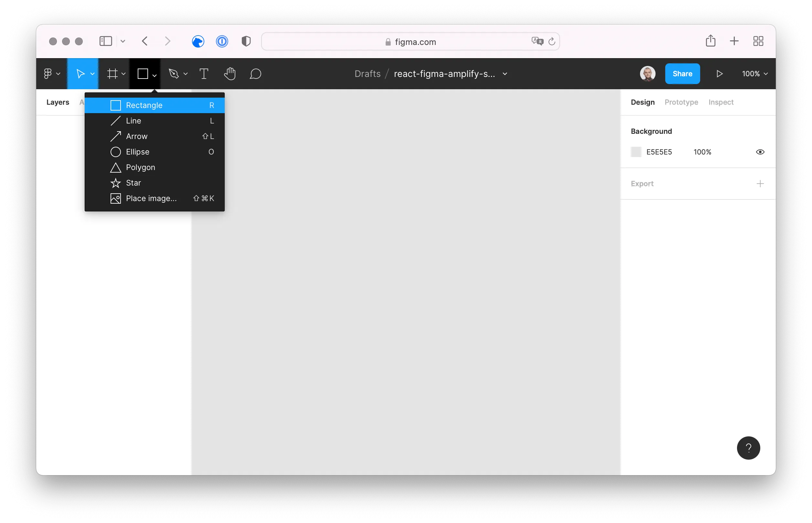Click the Present play button
The width and height of the screenshot is (812, 523).
[719, 74]
